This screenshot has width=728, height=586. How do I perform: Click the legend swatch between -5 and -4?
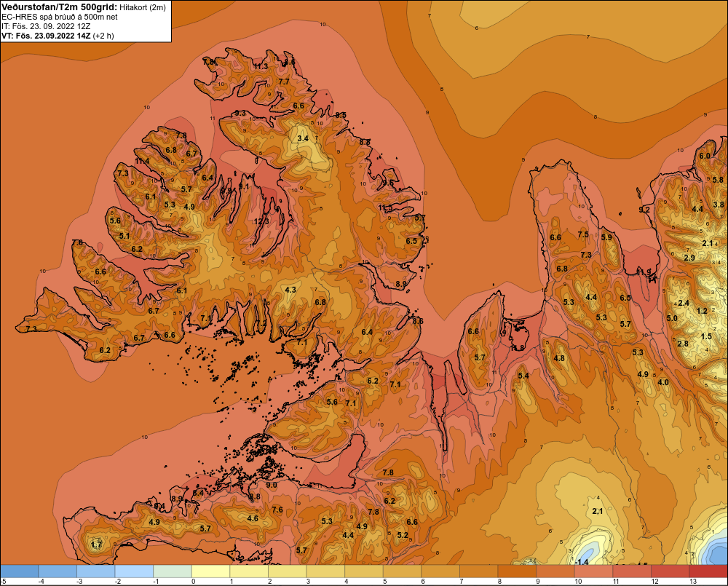20,571
